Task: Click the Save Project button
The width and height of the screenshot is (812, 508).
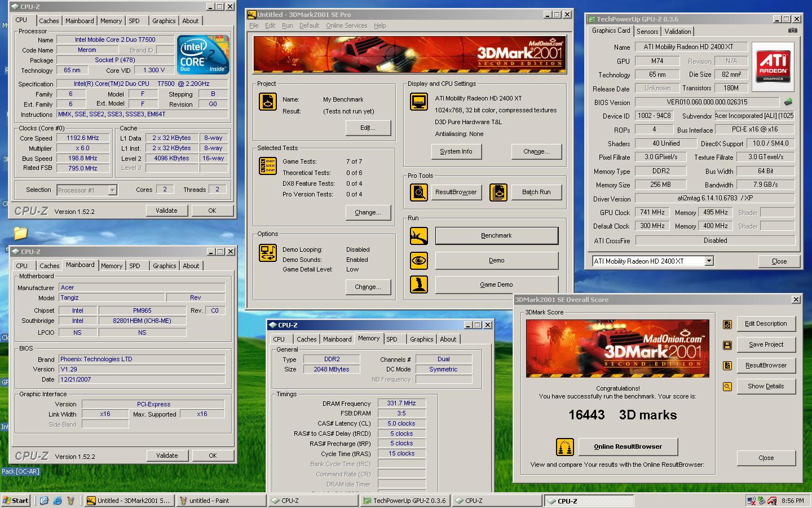Action: click(766, 345)
